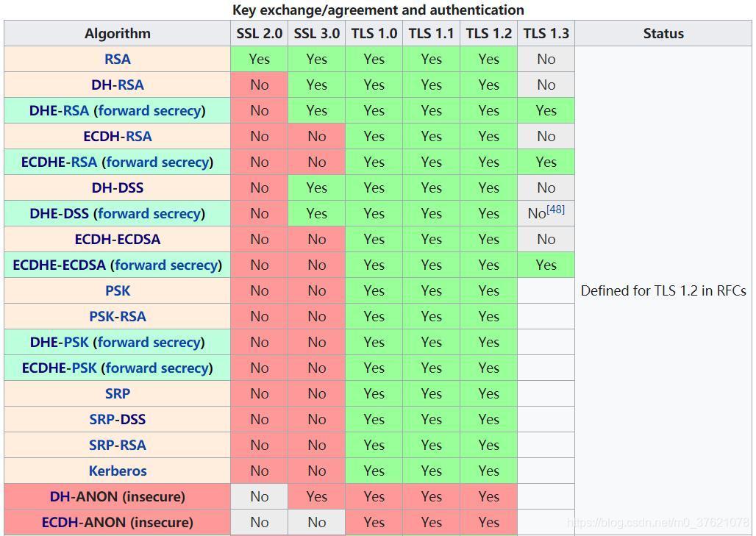Click the TLS 1.3 'Yes' cell in the ECDHE-ECDSA row
This screenshot has height=536, width=756.
click(x=546, y=265)
